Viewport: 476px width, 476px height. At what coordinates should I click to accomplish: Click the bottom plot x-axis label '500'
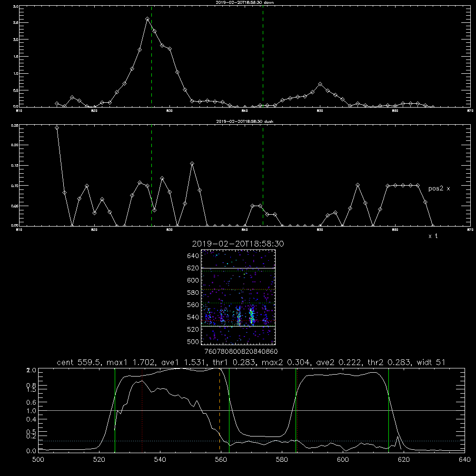(x=38, y=460)
